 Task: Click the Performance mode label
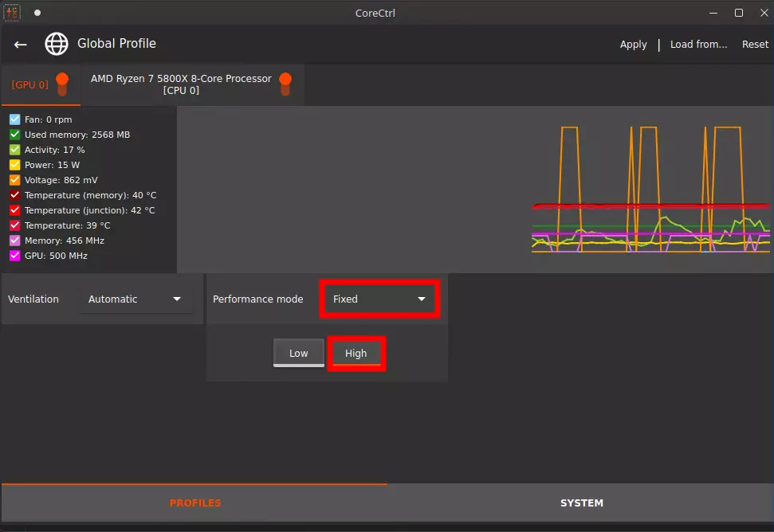click(x=257, y=299)
